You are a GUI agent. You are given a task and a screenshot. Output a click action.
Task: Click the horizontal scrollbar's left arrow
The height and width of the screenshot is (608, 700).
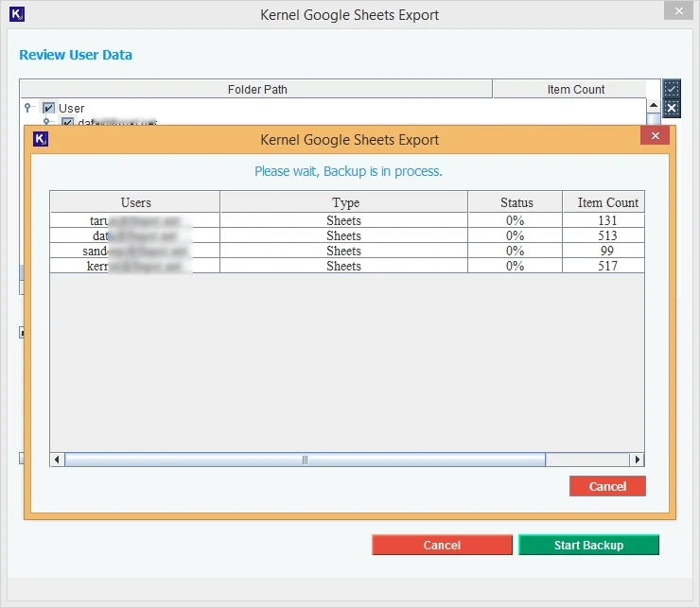57,460
